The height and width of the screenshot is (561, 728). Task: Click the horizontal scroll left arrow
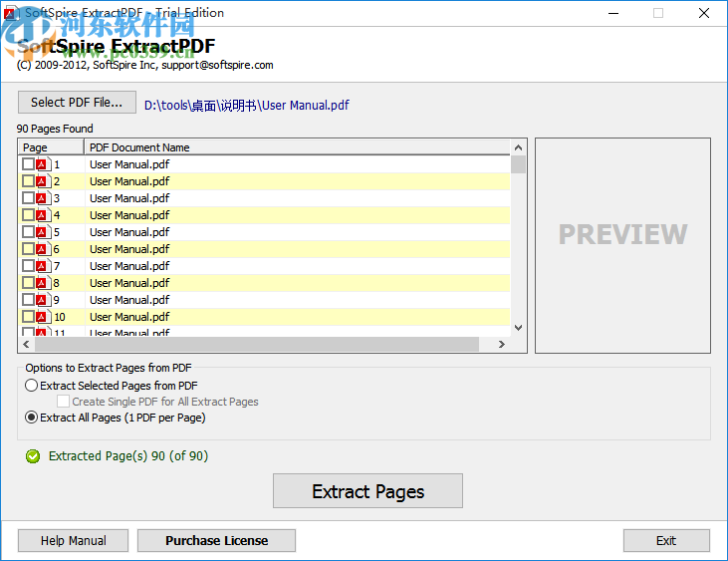coord(26,344)
